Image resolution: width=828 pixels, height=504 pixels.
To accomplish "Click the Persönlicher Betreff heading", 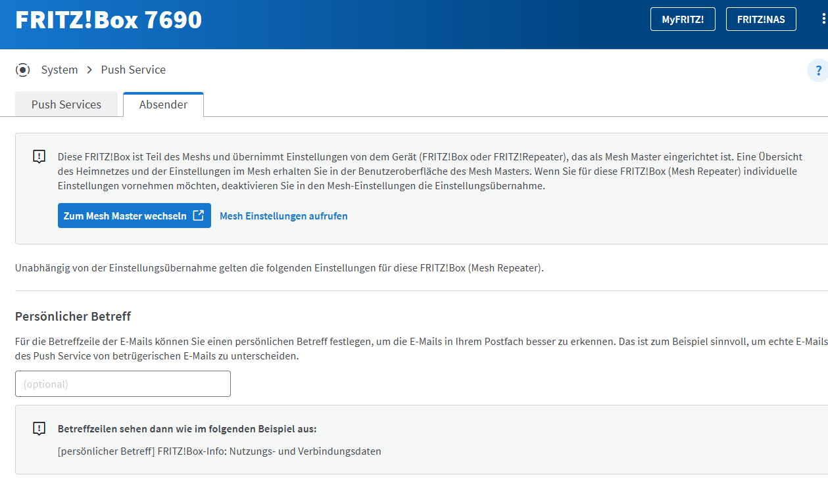I will pyautogui.click(x=73, y=316).
